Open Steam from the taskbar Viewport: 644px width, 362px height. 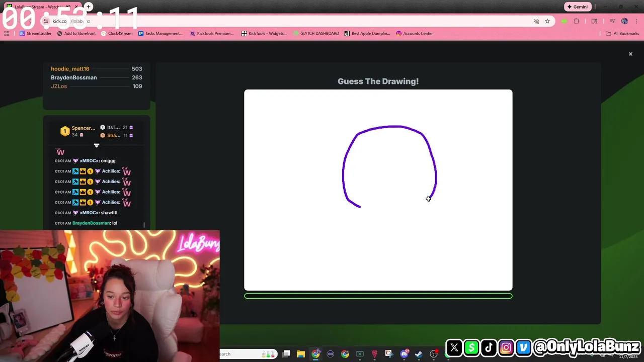pos(419,354)
